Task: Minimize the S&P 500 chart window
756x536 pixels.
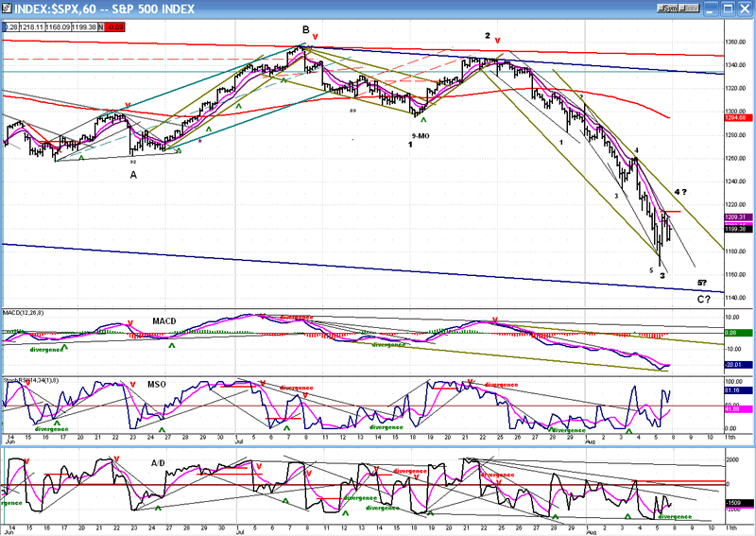Action: point(713,9)
